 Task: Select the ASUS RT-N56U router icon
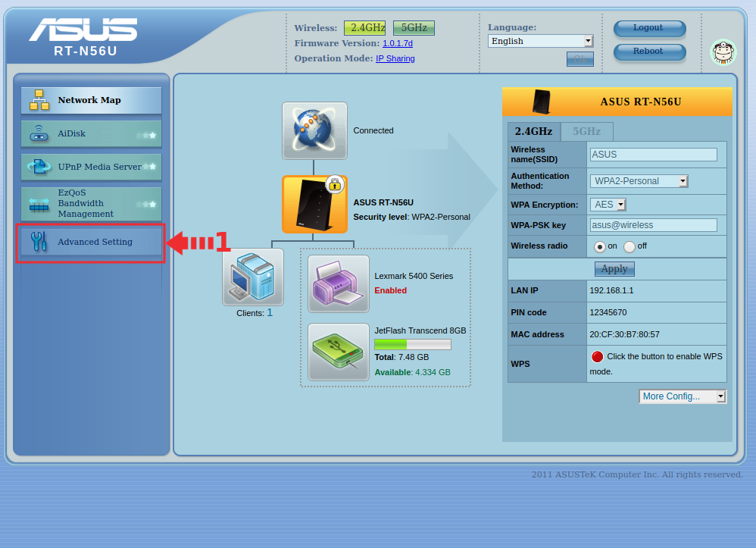coord(314,205)
